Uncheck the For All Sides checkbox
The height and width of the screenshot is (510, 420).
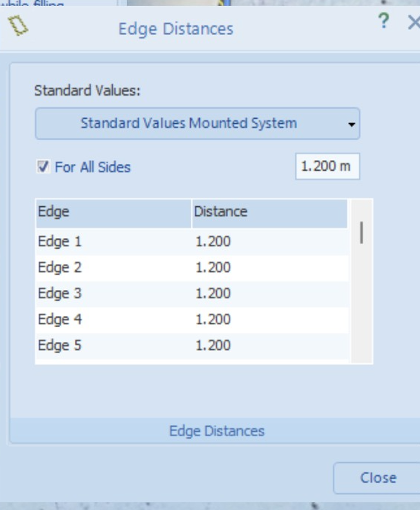43,167
